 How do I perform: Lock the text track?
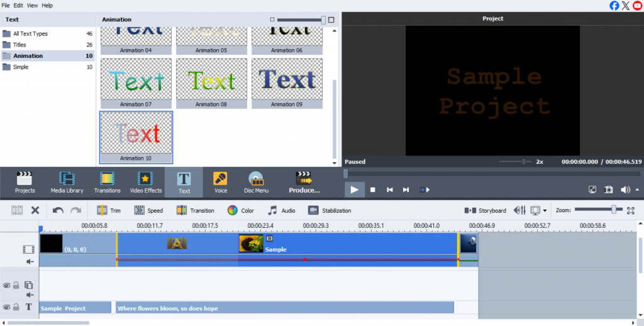tap(16, 307)
